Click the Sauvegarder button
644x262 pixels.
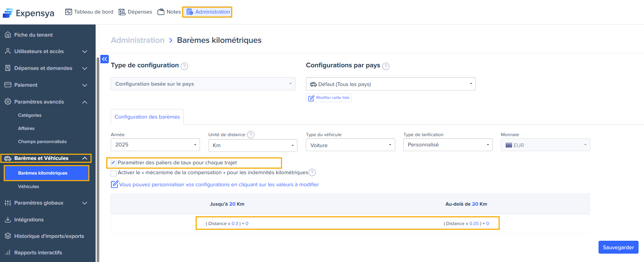618,247
